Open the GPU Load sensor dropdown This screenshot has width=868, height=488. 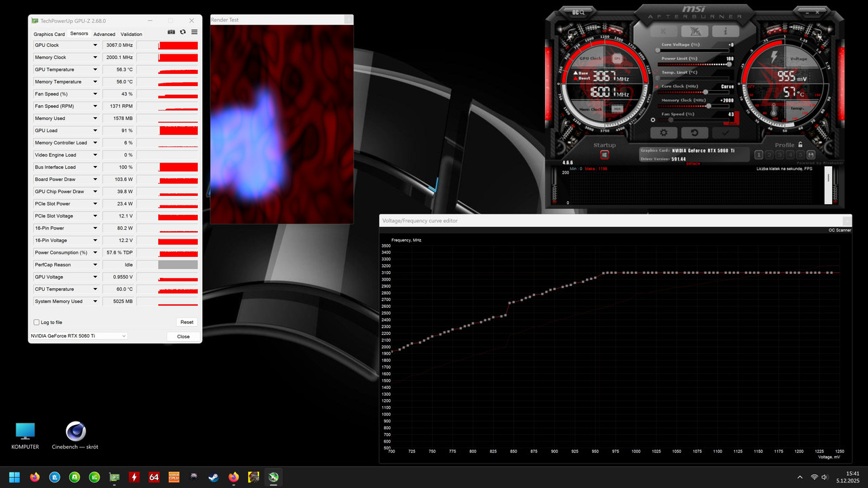[95, 131]
